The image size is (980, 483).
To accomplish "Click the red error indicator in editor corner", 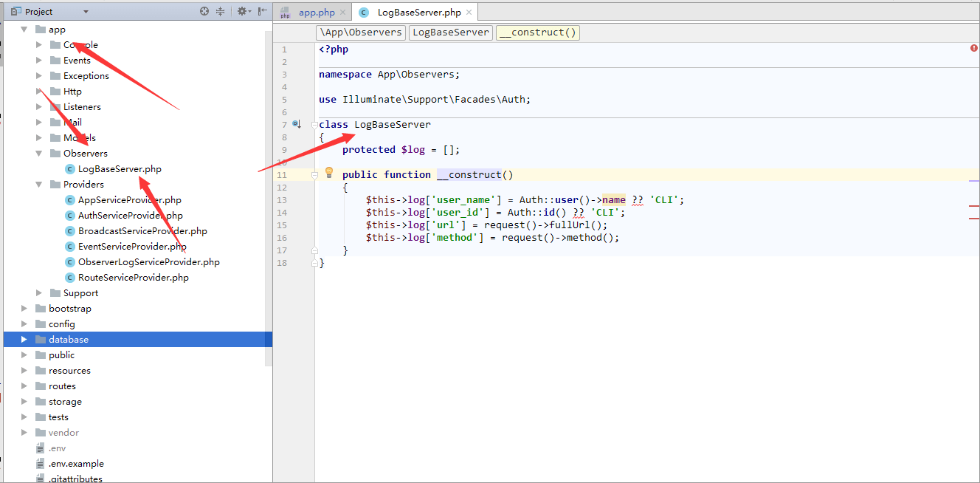I will 973,48.
